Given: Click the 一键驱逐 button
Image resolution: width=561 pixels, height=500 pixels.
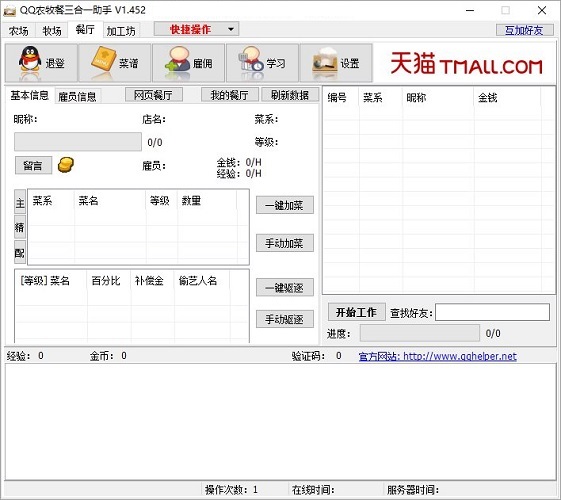Looking at the screenshot, I should (284, 288).
